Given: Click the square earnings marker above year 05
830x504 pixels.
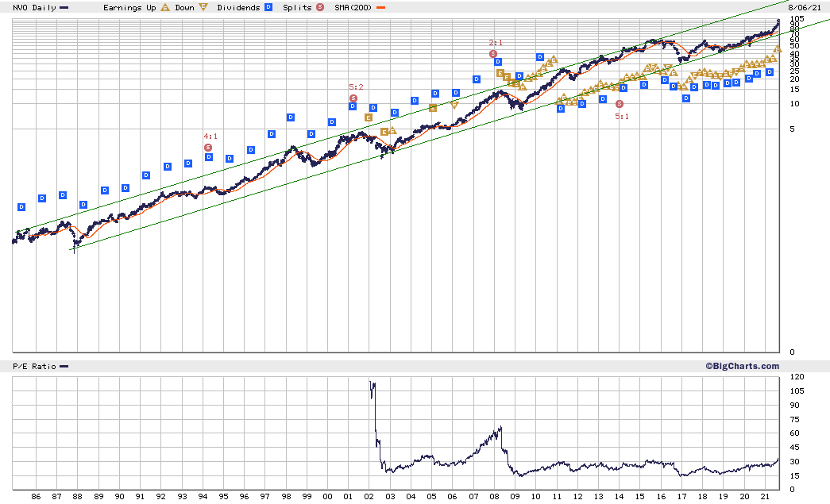Looking at the screenshot, I should (x=432, y=108).
